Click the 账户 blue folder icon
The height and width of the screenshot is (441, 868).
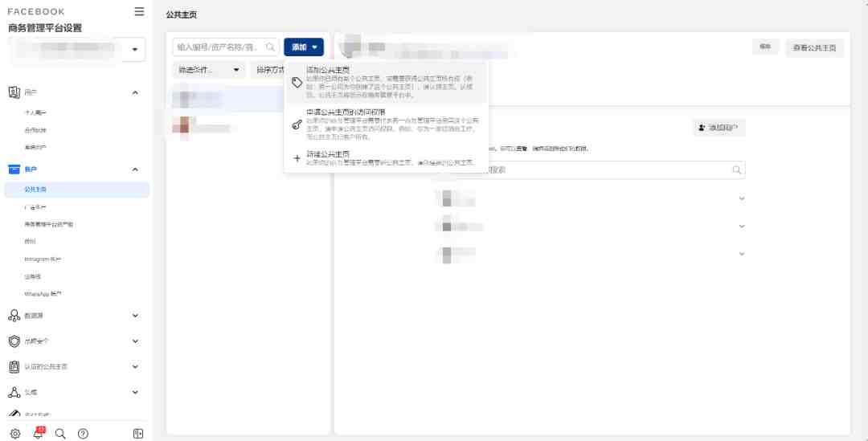pyautogui.click(x=14, y=169)
